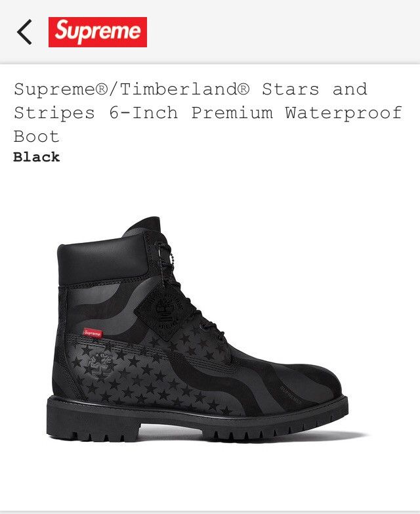Click the Stars and text in title
Screen dimensions: 420x514
pyautogui.click(x=314, y=89)
